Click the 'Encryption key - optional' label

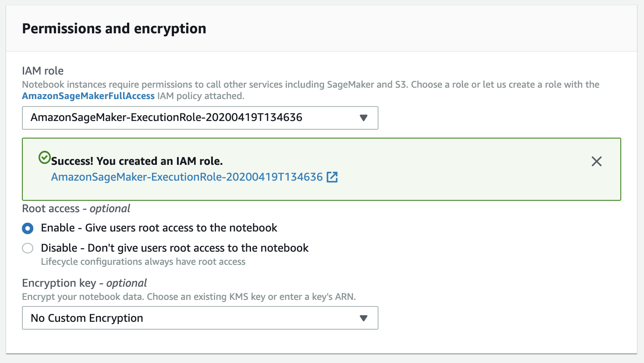(x=85, y=283)
